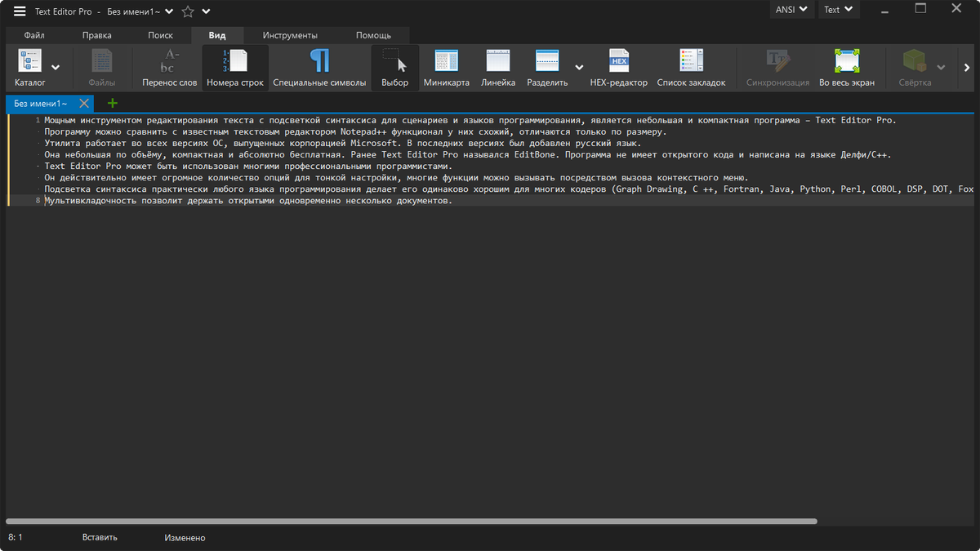Viewport: 980px width, 551px height.
Task: Click the line starting Text Editor Pro может
Action: pos(248,166)
